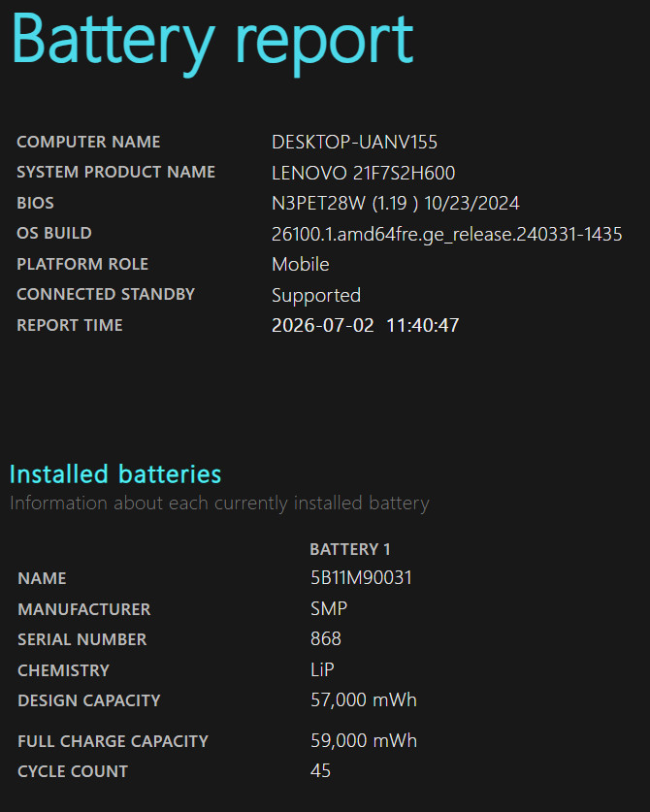Click the LENOVO 21F7S2H600 product name

point(363,173)
